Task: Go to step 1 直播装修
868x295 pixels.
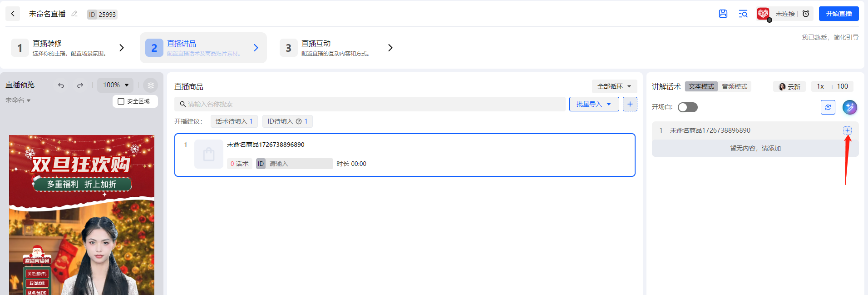Action: tap(68, 48)
